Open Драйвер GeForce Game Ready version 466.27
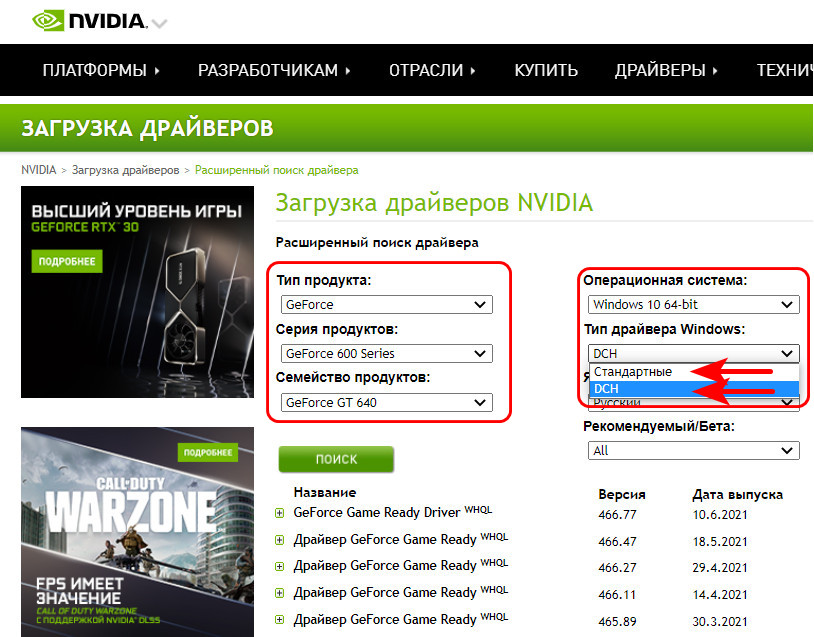This screenshot has width=814, height=637. click(x=400, y=565)
